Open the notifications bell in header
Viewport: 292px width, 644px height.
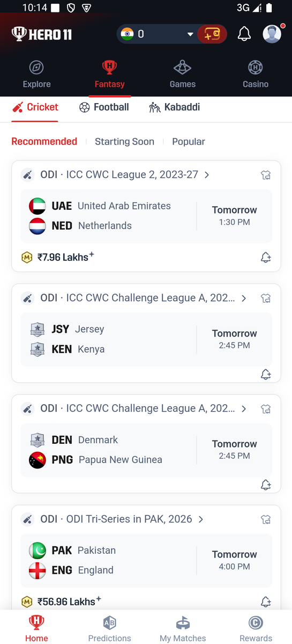coord(244,34)
